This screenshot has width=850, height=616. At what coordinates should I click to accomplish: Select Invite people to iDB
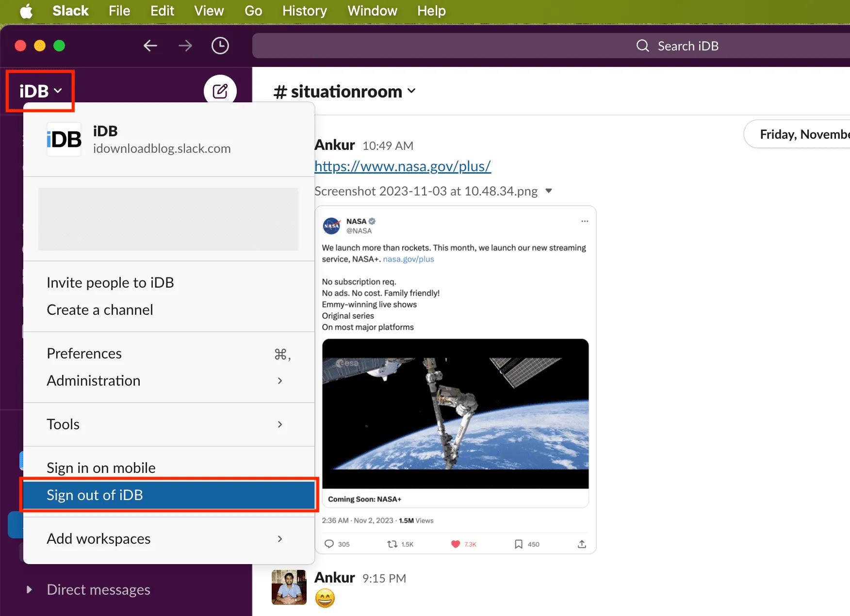[x=169, y=282]
